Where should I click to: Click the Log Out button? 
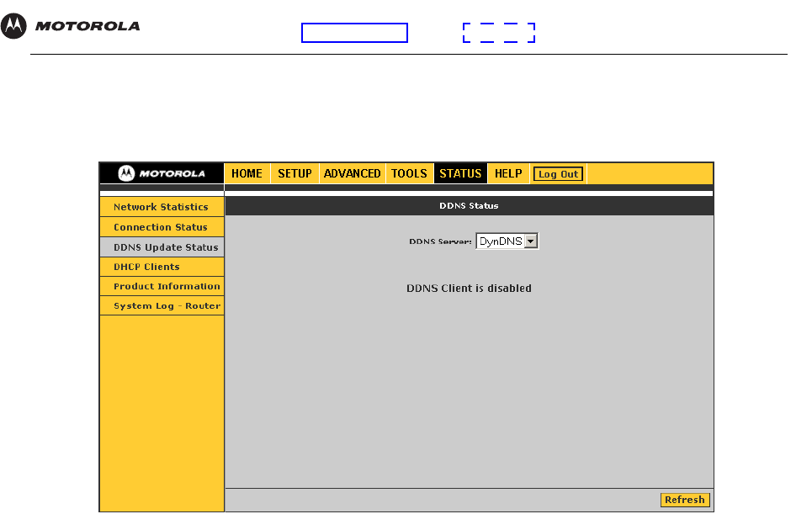(x=558, y=174)
